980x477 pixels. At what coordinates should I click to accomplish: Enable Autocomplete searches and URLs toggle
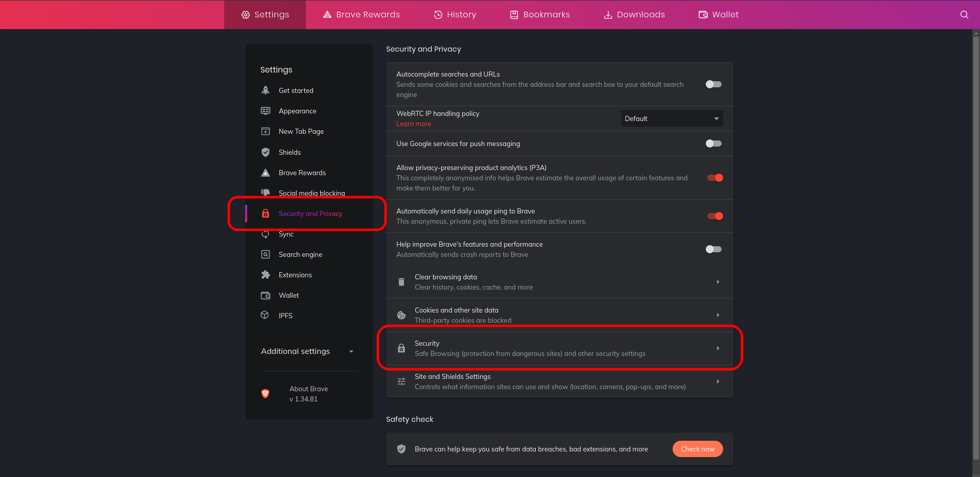[x=713, y=84]
